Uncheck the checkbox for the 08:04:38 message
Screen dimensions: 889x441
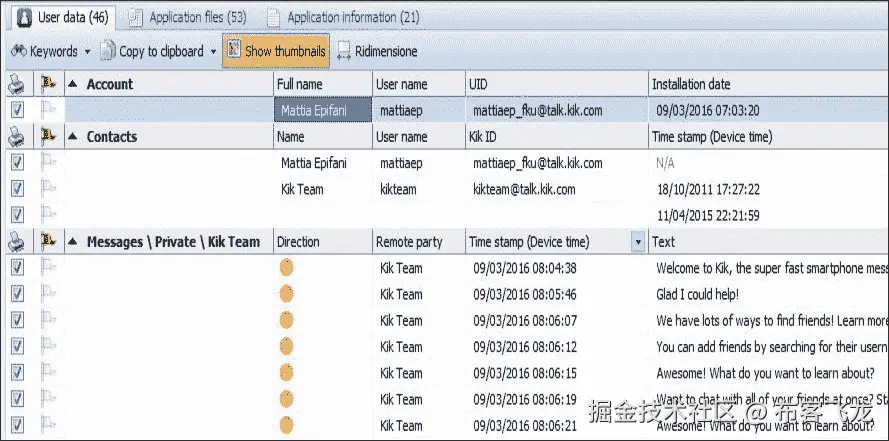coord(18,268)
